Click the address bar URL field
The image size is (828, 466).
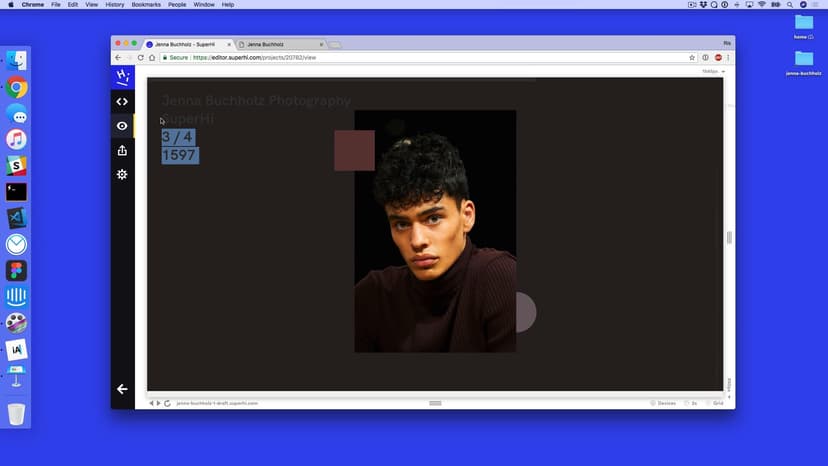400,58
